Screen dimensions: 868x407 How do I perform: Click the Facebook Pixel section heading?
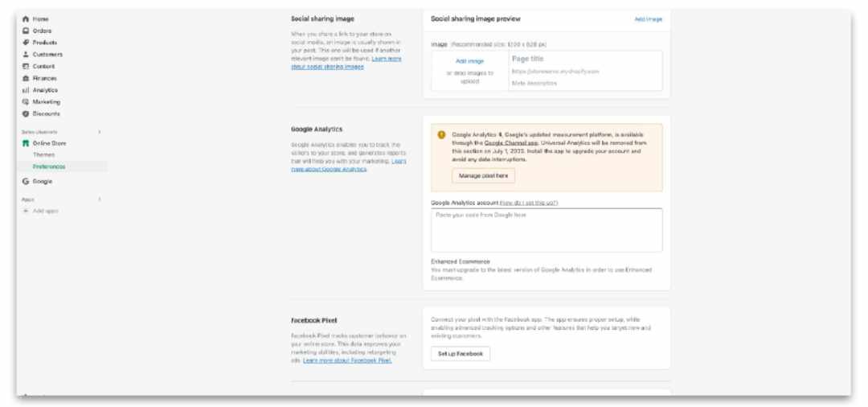point(314,321)
